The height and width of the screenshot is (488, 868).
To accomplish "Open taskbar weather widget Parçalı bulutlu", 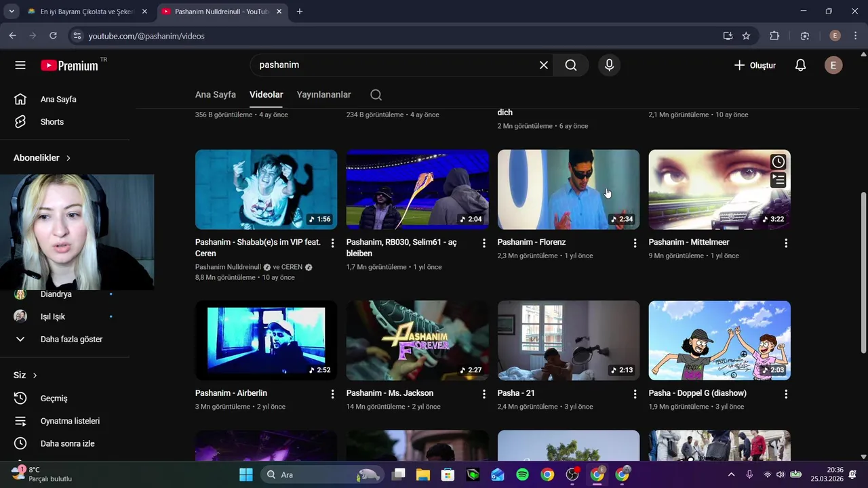I will coord(41,474).
